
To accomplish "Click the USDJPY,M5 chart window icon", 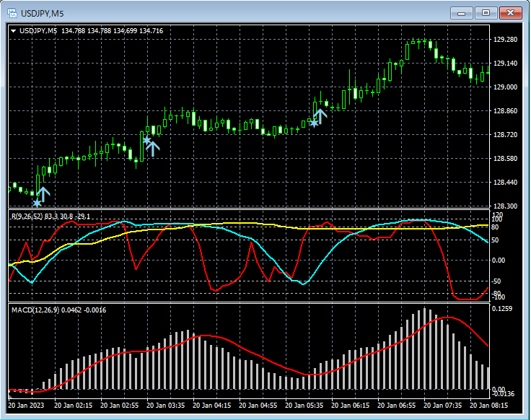I will pyautogui.click(x=12, y=13).
